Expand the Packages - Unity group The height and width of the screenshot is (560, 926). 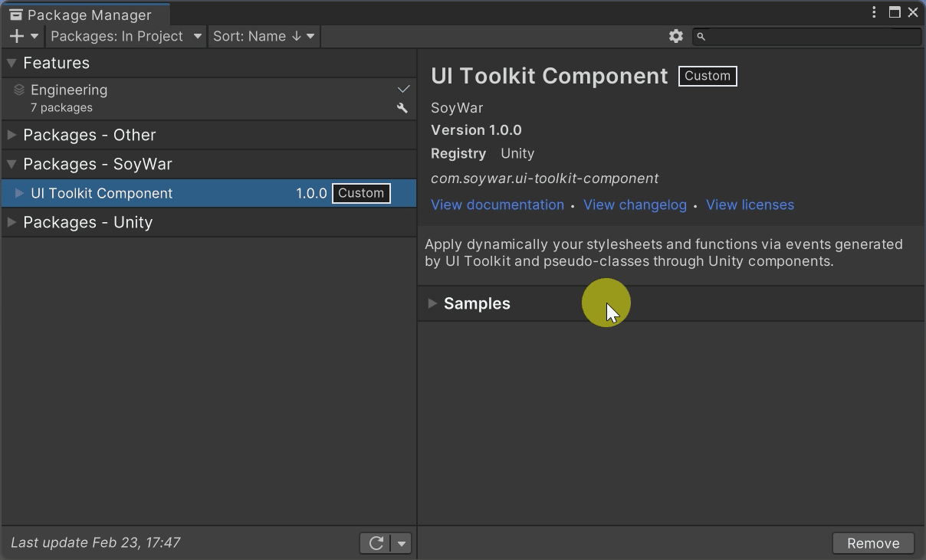click(x=11, y=222)
